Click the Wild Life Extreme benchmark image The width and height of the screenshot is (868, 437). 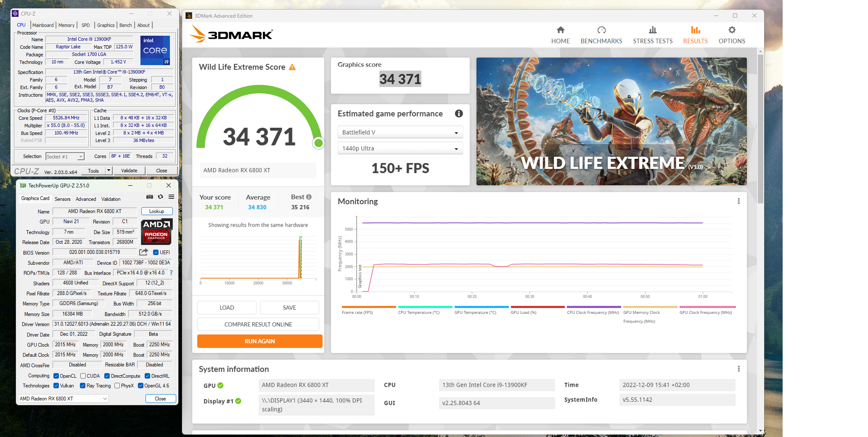coord(611,121)
